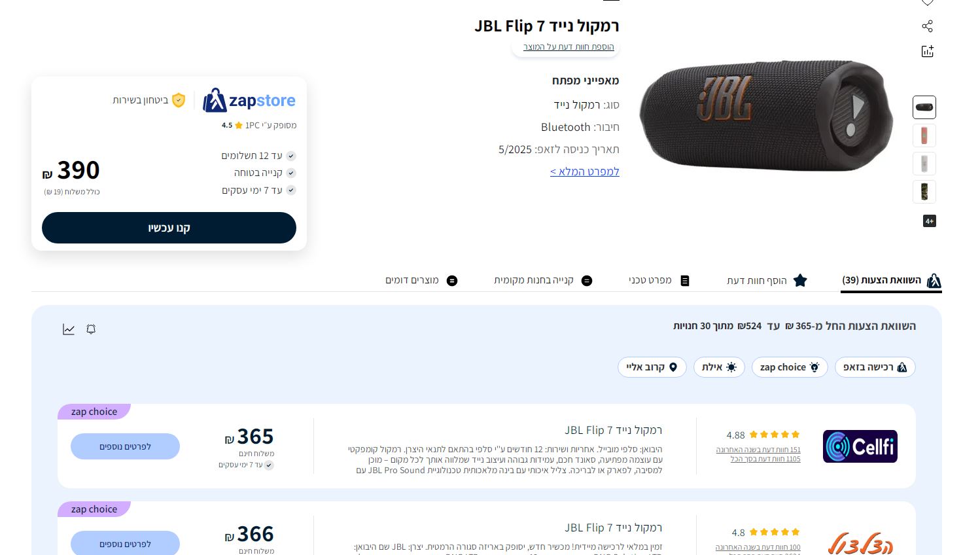Open the price alert bell icon

91,329
